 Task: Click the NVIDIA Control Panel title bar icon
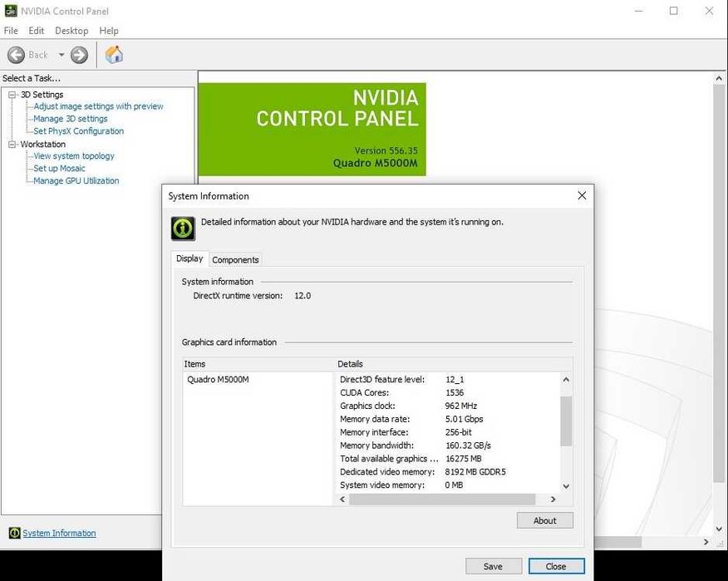pos(11,11)
